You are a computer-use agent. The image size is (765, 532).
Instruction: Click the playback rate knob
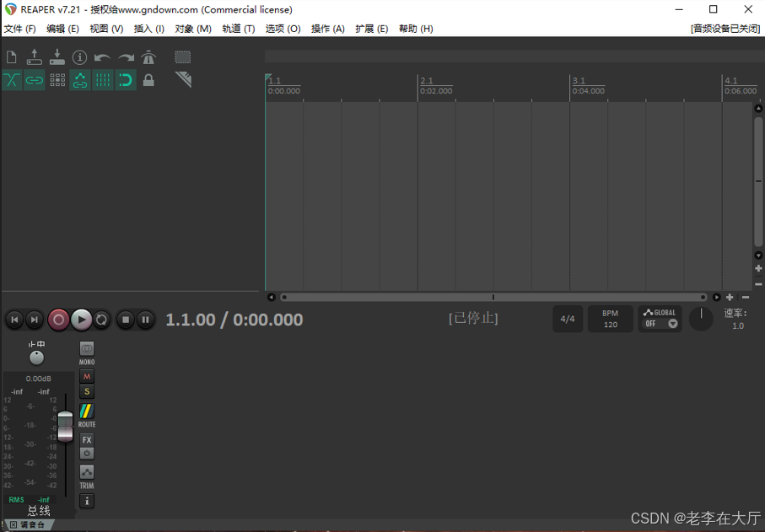tap(701, 319)
